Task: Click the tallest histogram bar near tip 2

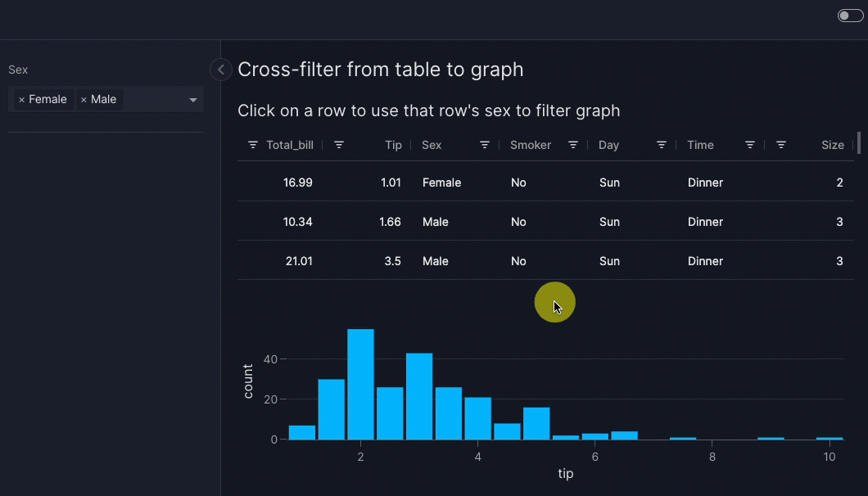Action: (x=360, y=383)
